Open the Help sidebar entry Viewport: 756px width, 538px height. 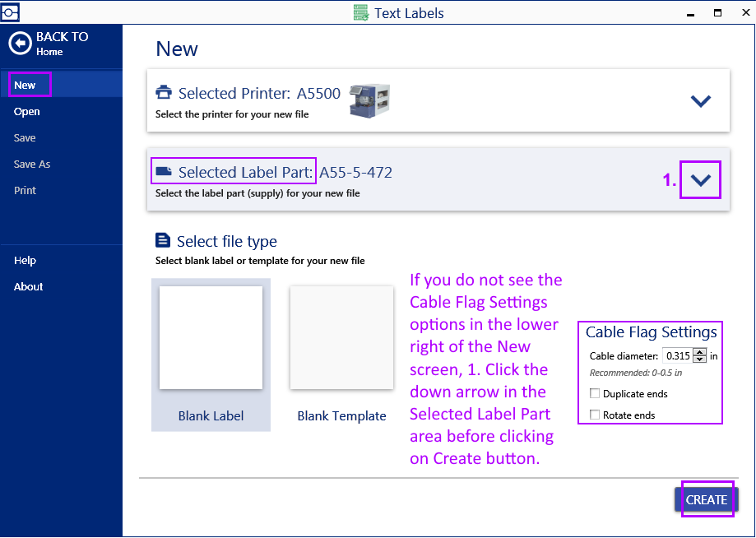point(26,260)
